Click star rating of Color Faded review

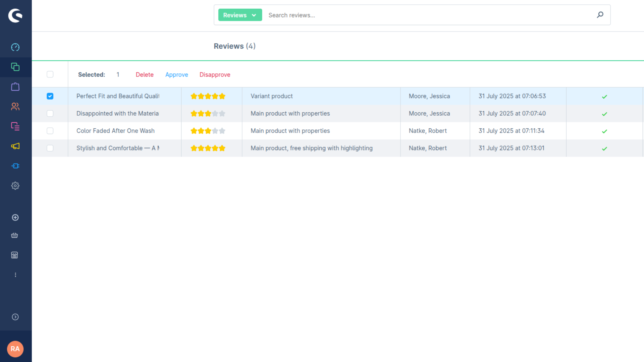pyautogui.click(x=208, y=131)
